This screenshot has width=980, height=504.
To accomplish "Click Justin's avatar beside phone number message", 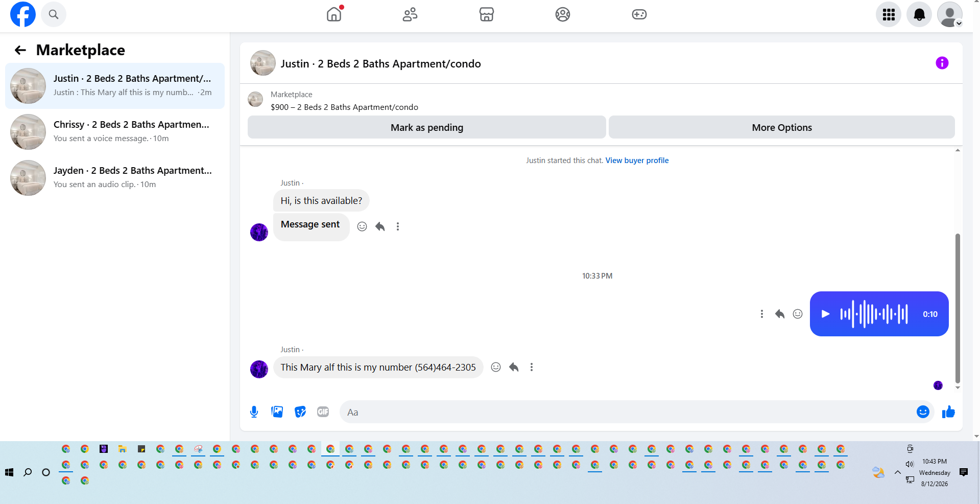I will coord(259,369).
